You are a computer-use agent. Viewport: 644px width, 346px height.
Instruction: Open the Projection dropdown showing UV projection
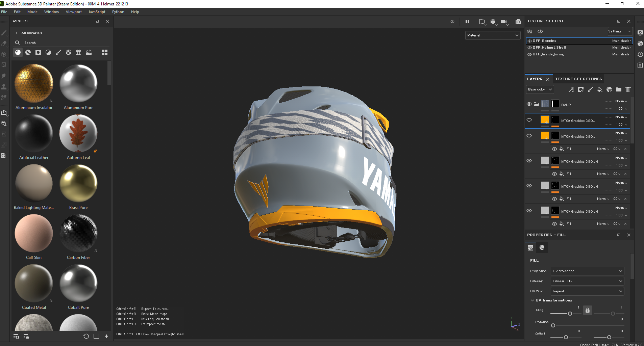[587, 271]
